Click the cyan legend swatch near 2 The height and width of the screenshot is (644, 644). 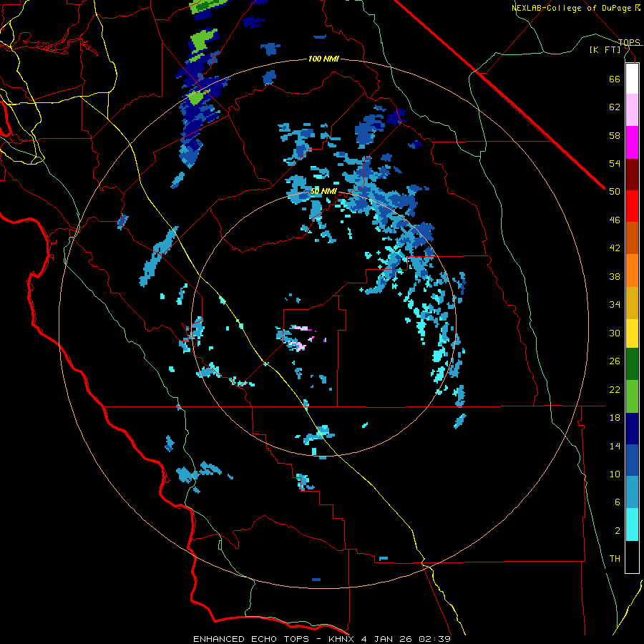click(632, 525)
